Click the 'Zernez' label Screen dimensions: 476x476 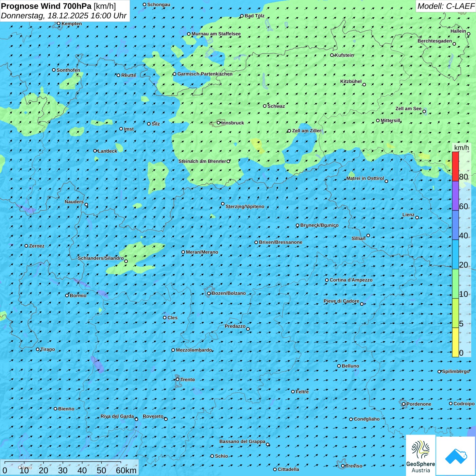pos(37,246)
